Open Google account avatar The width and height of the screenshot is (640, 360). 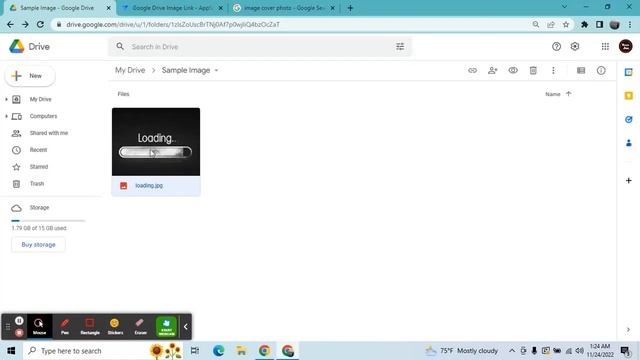coord(625,46)
